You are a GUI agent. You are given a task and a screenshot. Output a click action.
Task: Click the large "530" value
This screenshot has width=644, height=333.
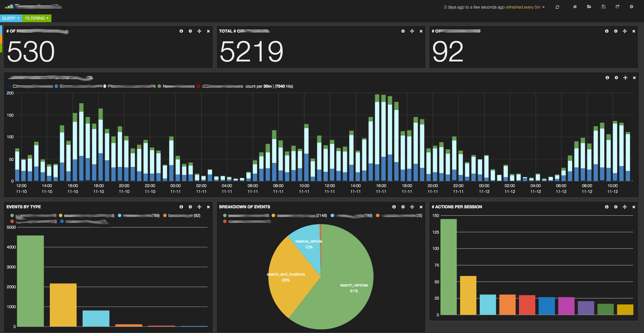[31, 52]
